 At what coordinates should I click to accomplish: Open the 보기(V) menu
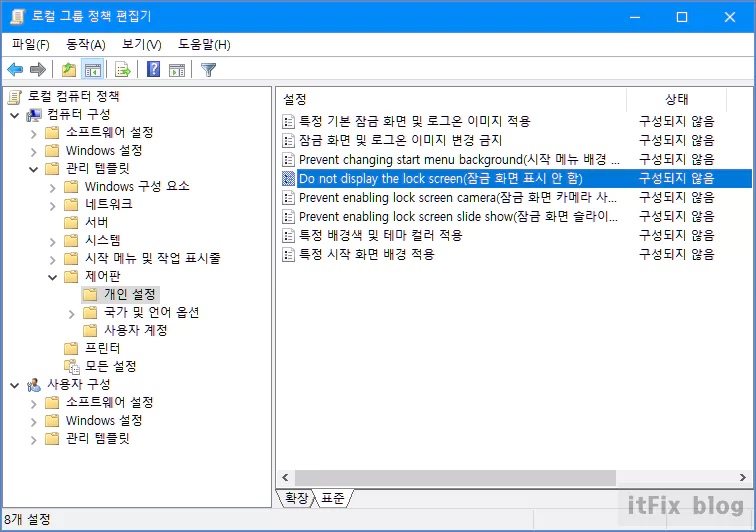pyautogui.click(x=141, y=44)
